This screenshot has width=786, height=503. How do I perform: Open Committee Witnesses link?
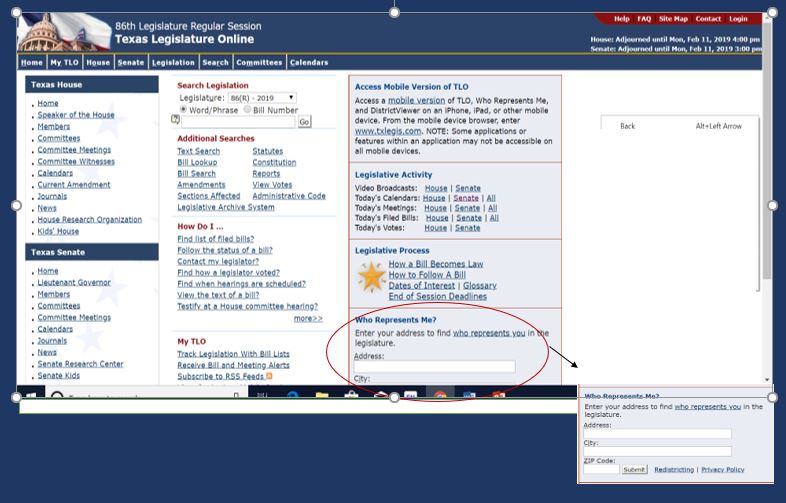(76, 161)
